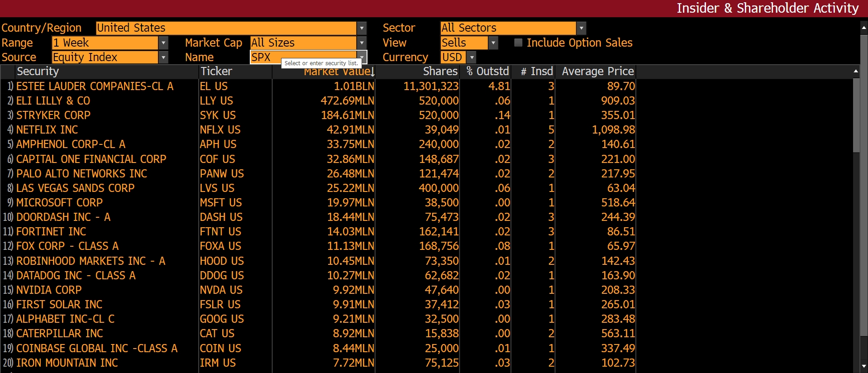Open the Sector All Sectors dropdown
The height and width of the screenshot is (373, 868).
[581, 28]
